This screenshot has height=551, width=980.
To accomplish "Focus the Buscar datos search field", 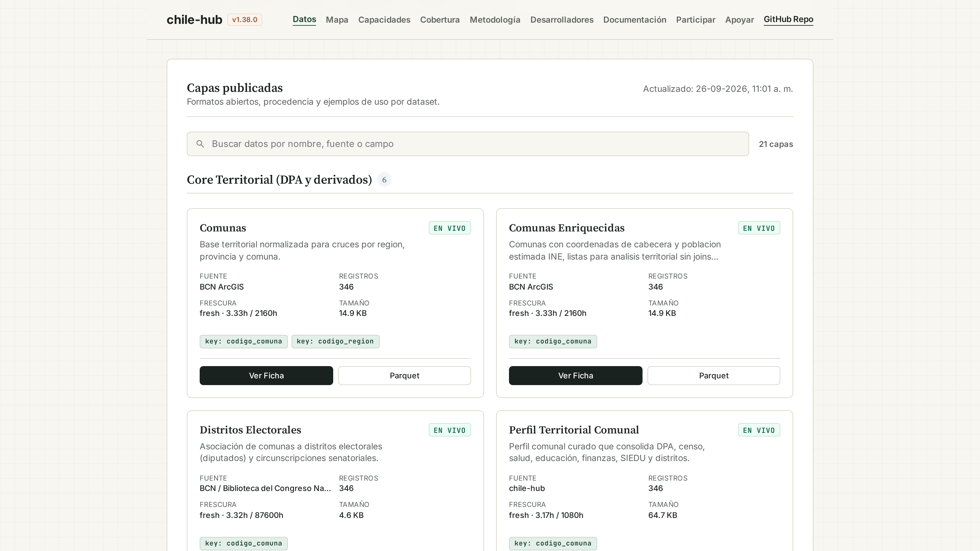I will point(468,144).
